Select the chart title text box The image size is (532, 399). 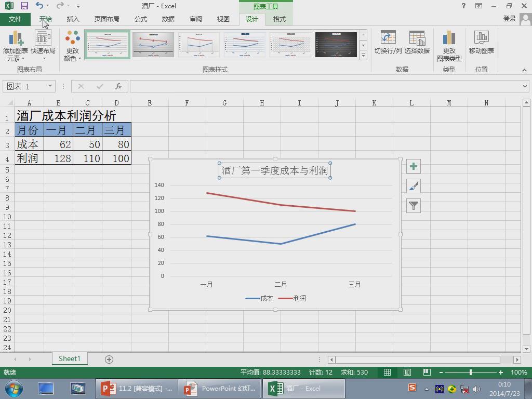coord(275,170)
